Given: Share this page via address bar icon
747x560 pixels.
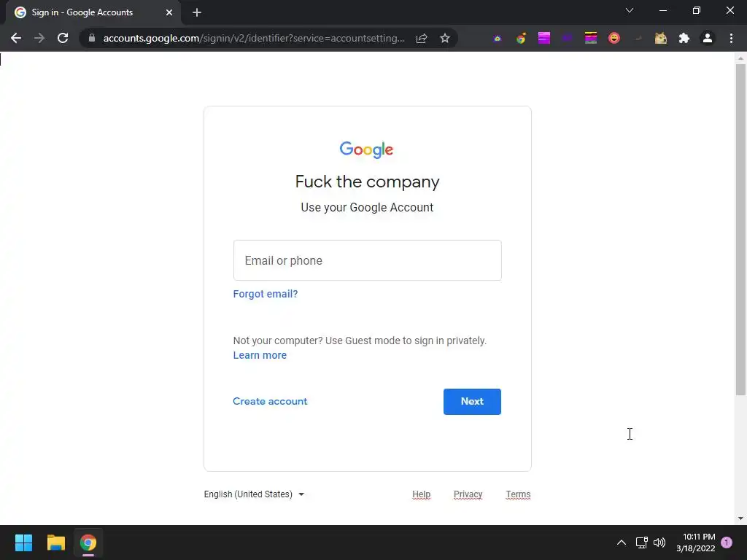Looking at the screenshot, I should (x=422, y=38).
